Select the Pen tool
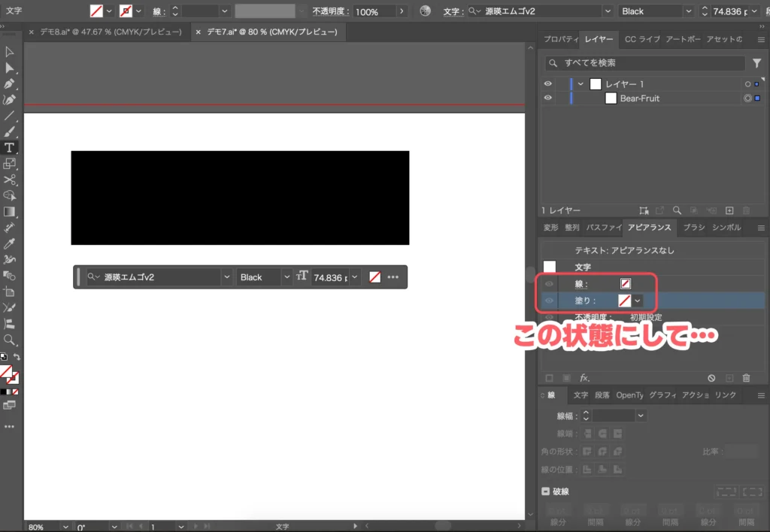Image resolution: width=770 pixels, height=532 pixels. [x=10, y=83]
